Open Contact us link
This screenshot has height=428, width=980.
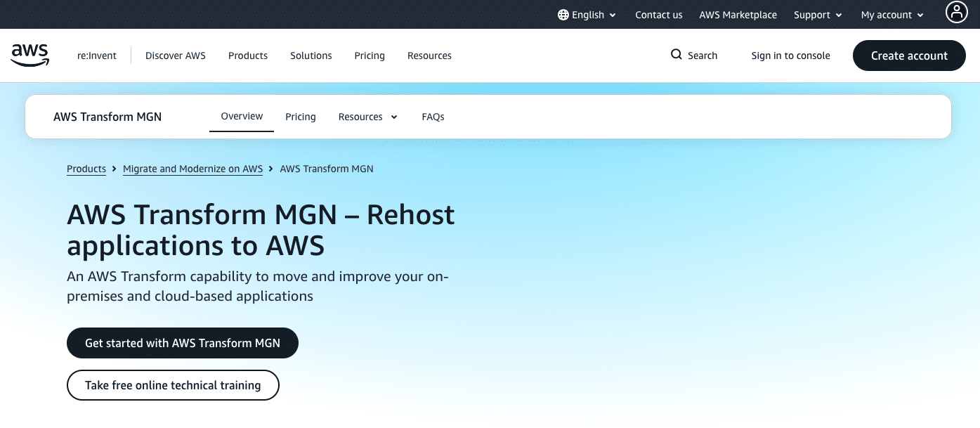[x=659, y=15]
